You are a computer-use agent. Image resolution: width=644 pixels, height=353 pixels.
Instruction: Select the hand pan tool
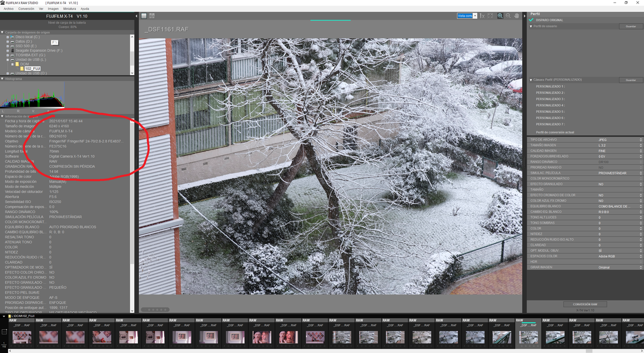[516, 16]
